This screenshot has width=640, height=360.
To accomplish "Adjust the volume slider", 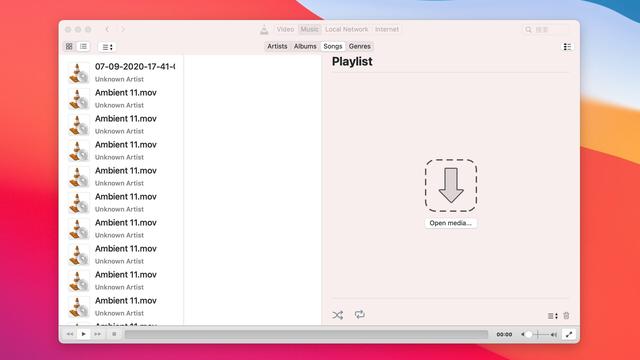I will tap(538, 335).
